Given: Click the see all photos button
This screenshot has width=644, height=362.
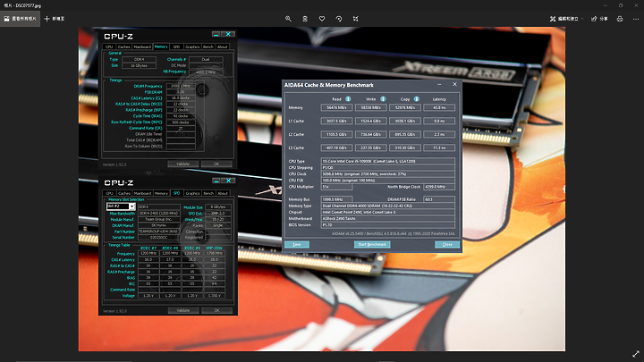Looking at the screenshot, I should tap(20, 19).
